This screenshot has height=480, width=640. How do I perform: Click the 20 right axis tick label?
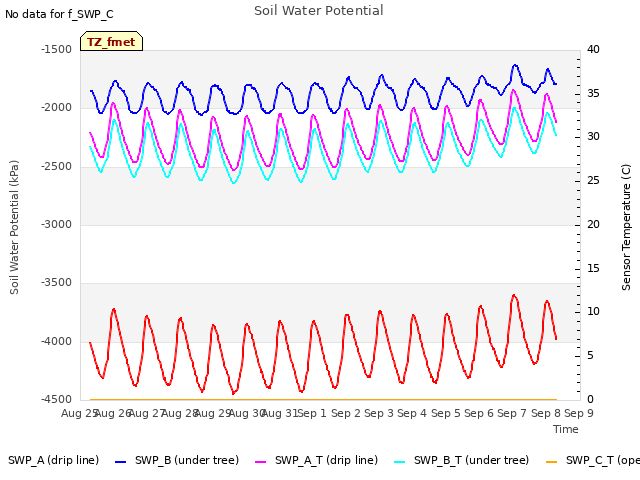[593, 224]
